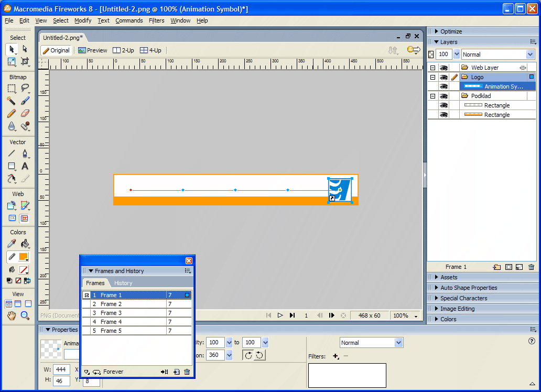Viewport: 541px width, 392px height.
Task: Toggle onion skinning in Frames panel
Action: tap(87, 372)
